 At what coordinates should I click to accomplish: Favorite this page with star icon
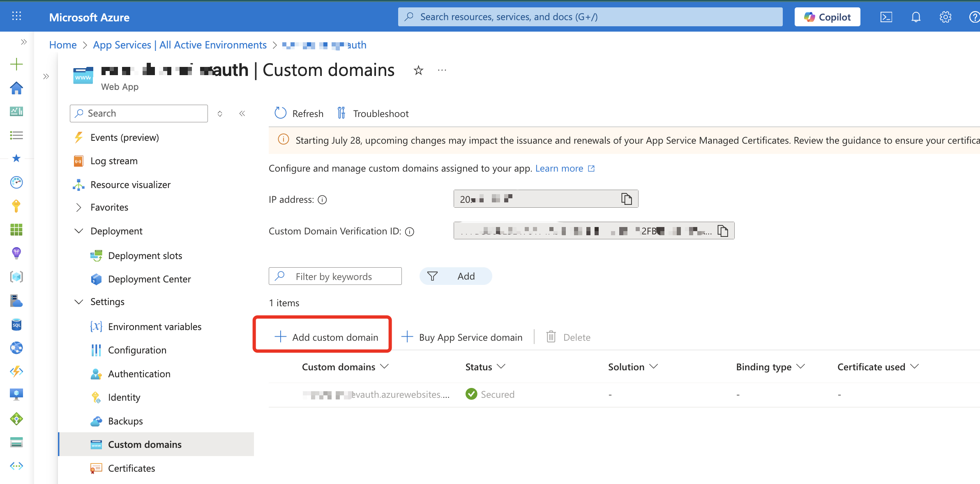[418, 71]
